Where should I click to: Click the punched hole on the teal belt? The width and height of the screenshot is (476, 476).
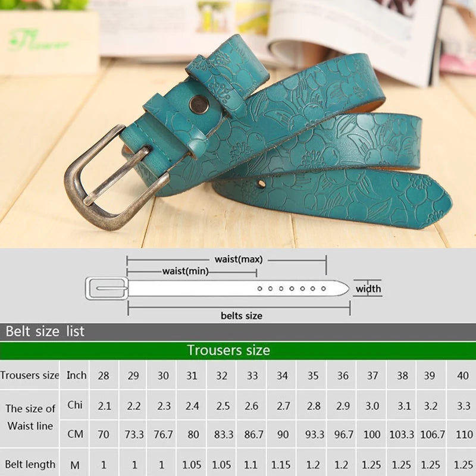coord(261,183)
